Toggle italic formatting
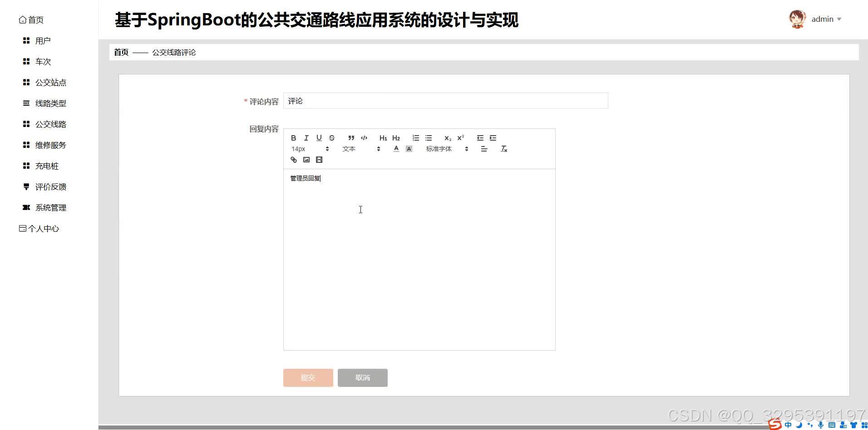The width and height of the screenshot is (868, 430). (x=306, y=138)
